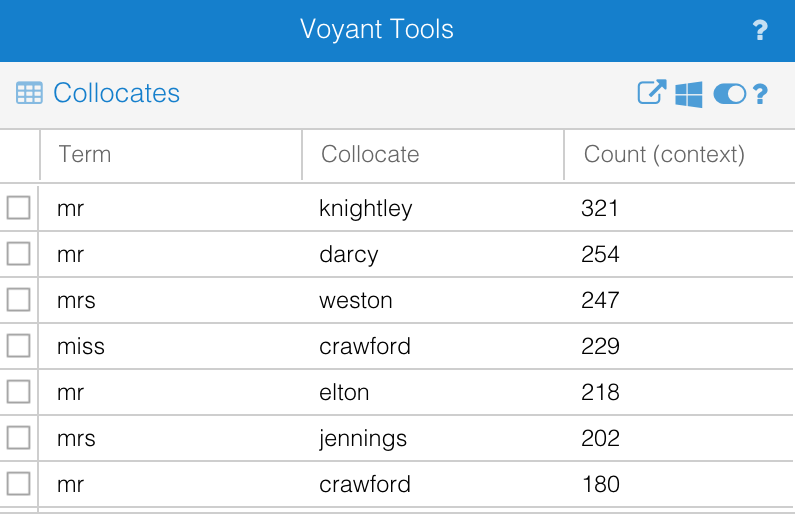This screenshot has height=520, width=795.
Task: Enable the mr darcy row checkbox
Action: pos(19,254)
